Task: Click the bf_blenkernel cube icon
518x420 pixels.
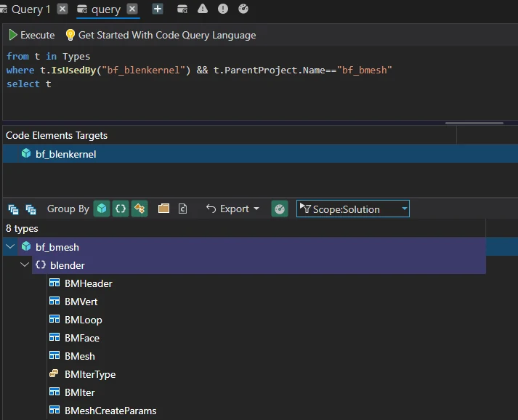Action: [26, 153]
